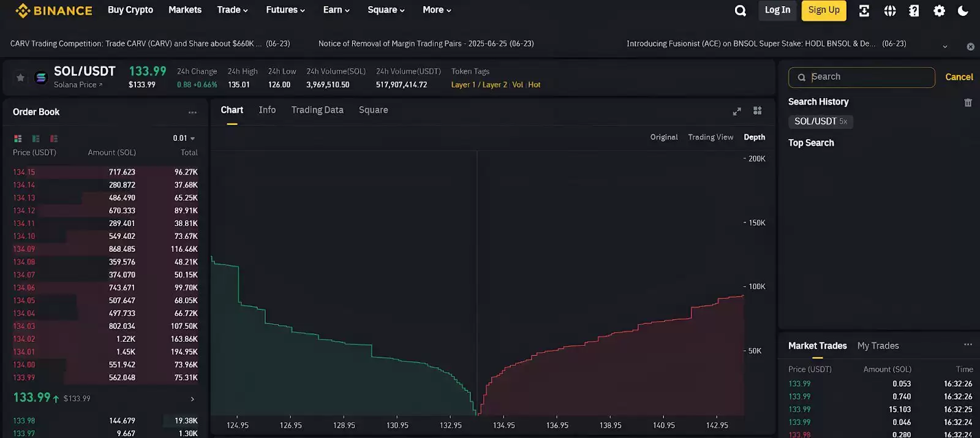The width and height of the screenshot is (980, 438).
Task: Click the Sign Up button
Action: [824, 10]
